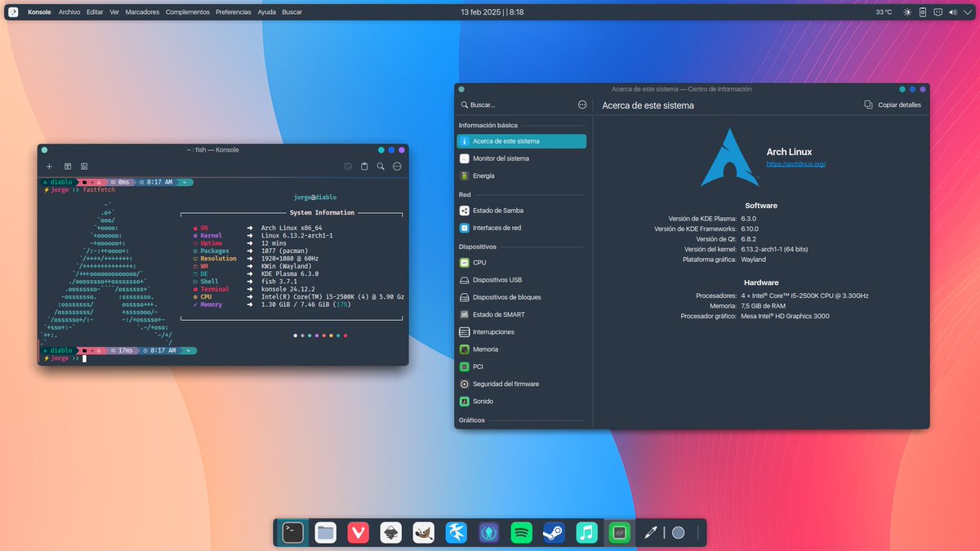
Task: Open the Info Center sidebar options menu
Action: [x=582, y=104]
